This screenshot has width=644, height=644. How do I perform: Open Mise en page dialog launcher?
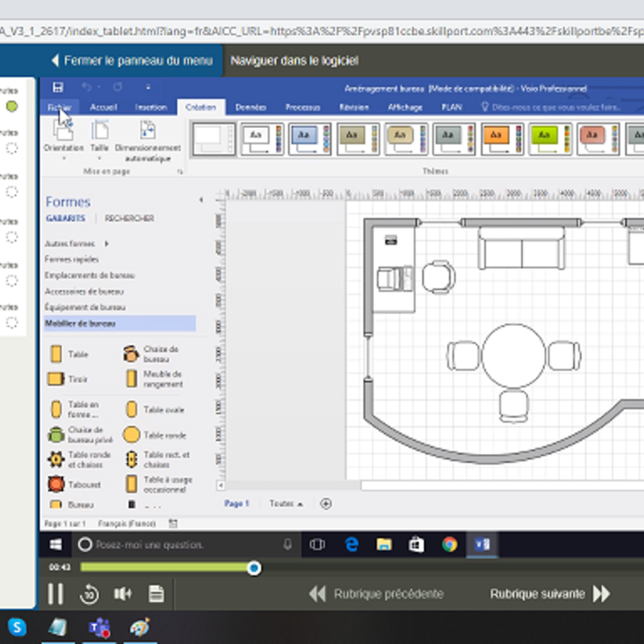coord(180,172)
